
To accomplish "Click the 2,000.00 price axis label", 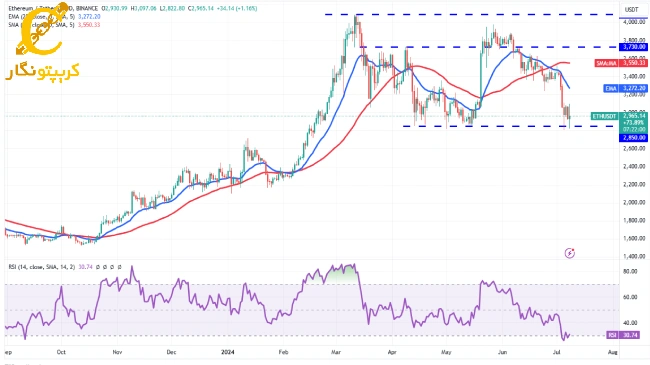I will (x=634, y=202).
